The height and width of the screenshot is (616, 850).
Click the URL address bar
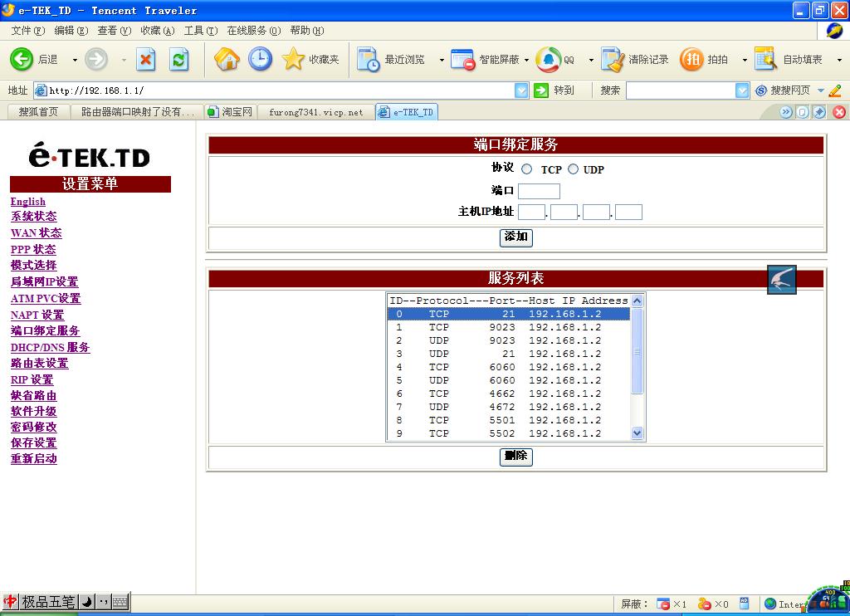tap(274, 90)
